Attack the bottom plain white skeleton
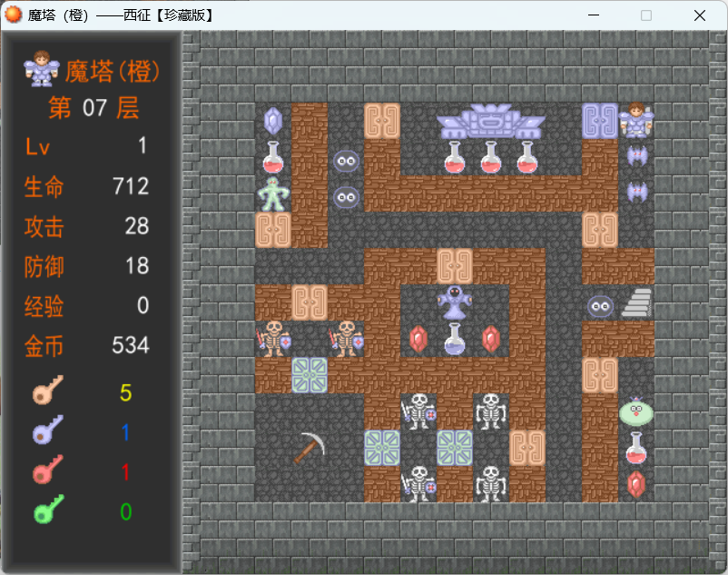The width and height of the screenshot is (728, 575). pyautogui.click(x=491, y=484)
